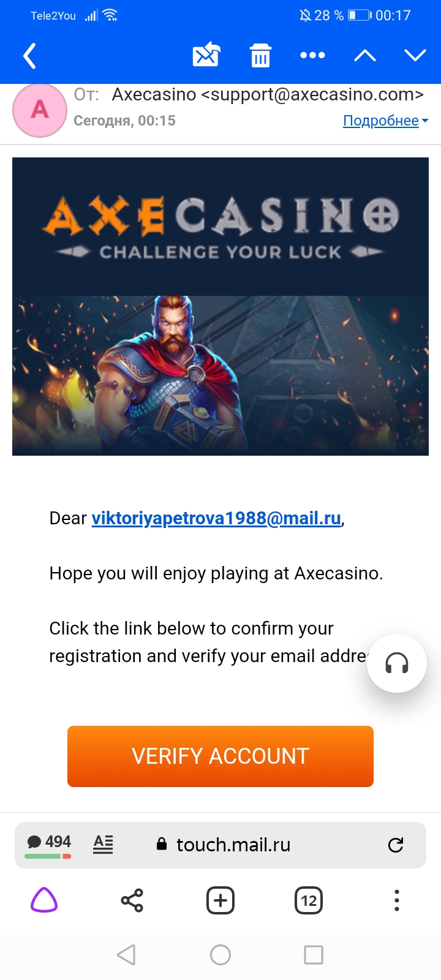Screen dimensions: 441x980
Task: Open the tab switcher showing 12 tabs
Action: point(309,900)
